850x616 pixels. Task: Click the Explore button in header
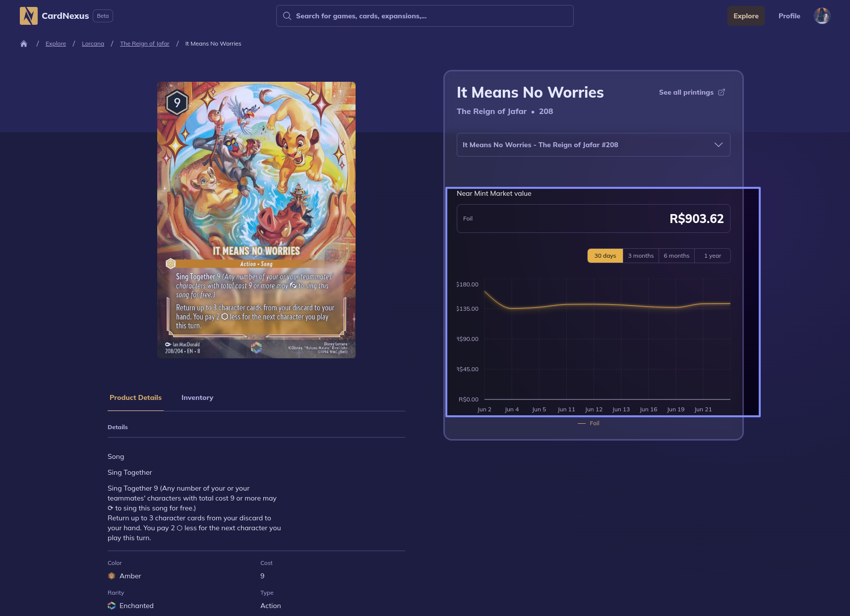tap(746, 16)
